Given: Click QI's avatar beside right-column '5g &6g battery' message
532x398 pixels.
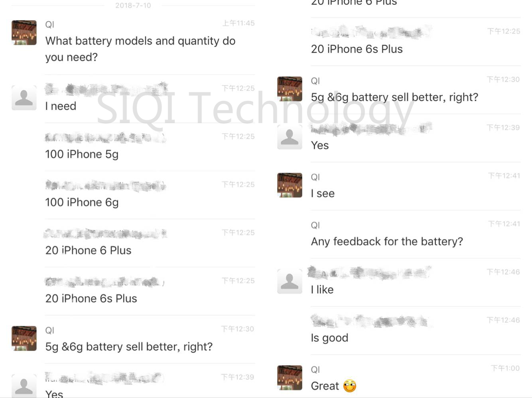Looking at the screenshot, I should tap(290, 89).
